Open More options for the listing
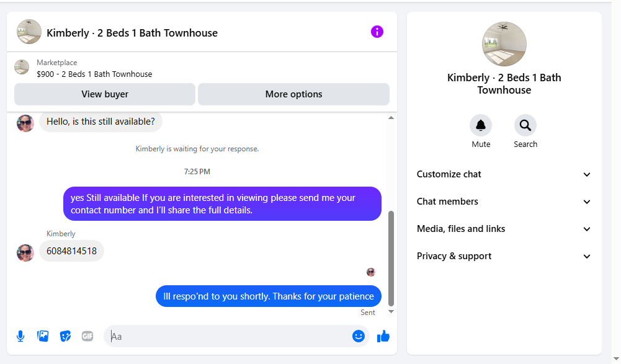 pos(293,94)
